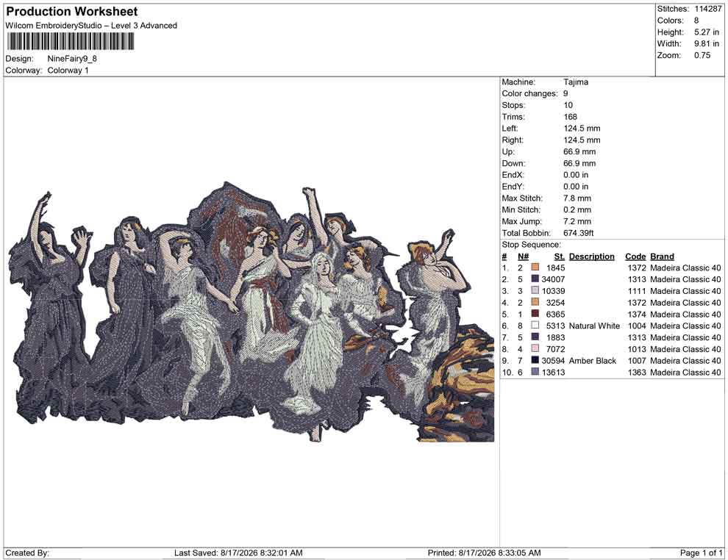Screen dimensions: 728x560
Task: Click 'Wilcom EmbroideryStudio – Level 3 Advanced' text
Action: click(91, 26)
